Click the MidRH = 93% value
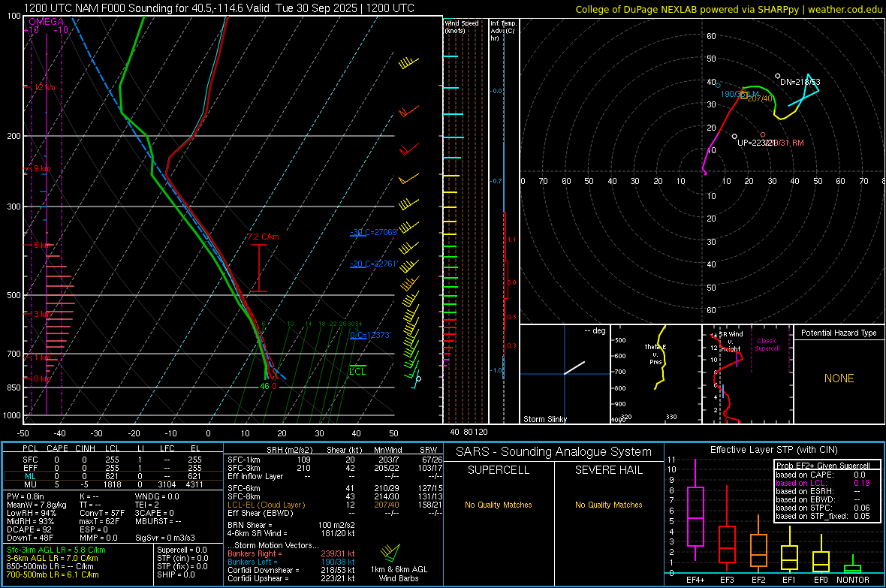The height and width of the screenshot is (588, 886). click(x=30, y=521)
